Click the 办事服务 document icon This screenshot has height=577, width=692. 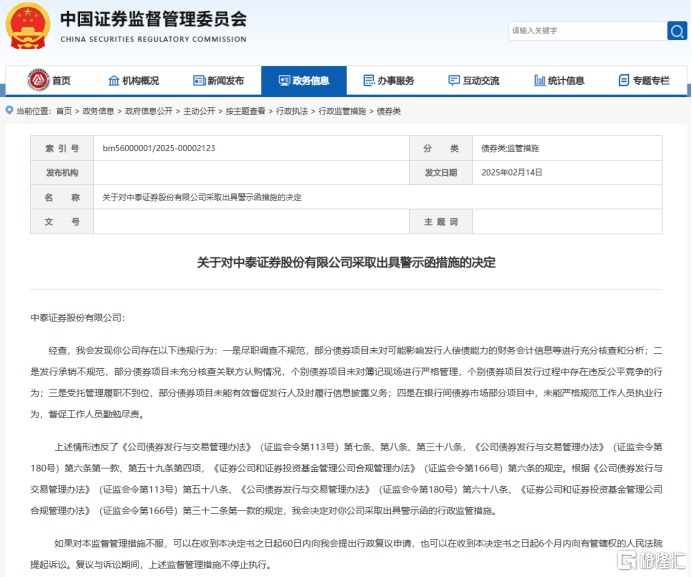point(369,80)
